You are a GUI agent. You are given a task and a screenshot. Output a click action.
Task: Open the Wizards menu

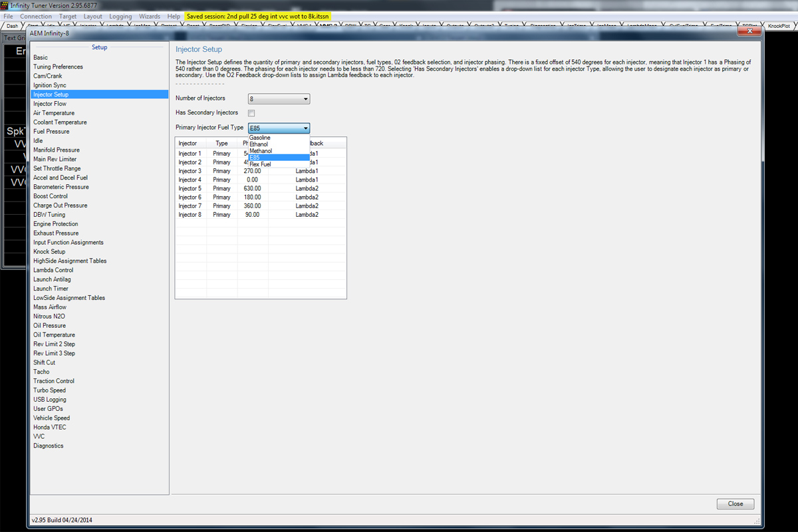point(150,16)
